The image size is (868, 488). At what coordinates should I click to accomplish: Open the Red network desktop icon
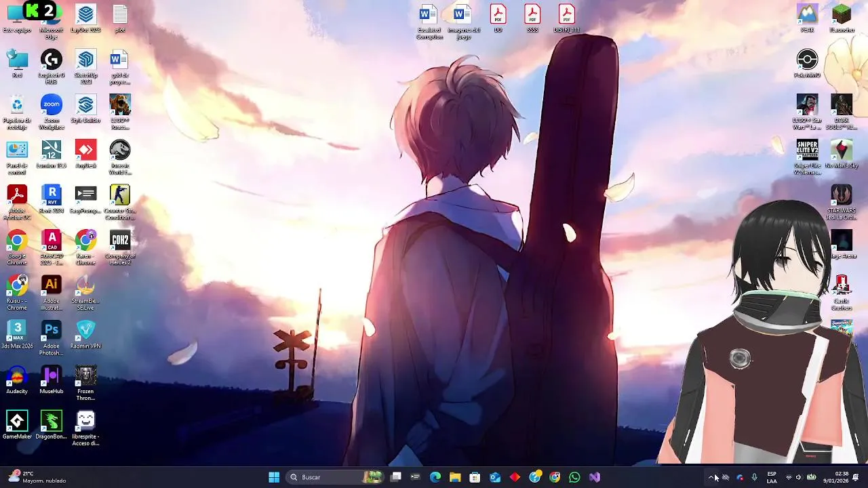(x=17, y=63)
